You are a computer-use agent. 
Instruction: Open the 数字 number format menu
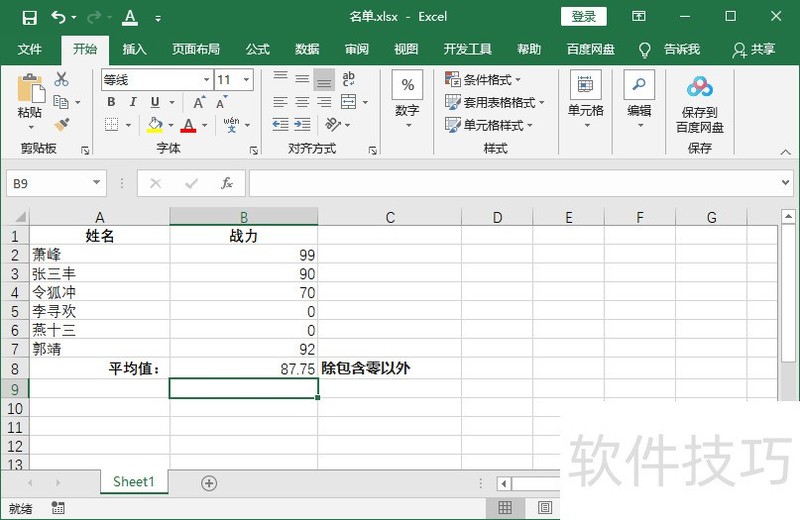pyautogui.click(x=407, y=100)
